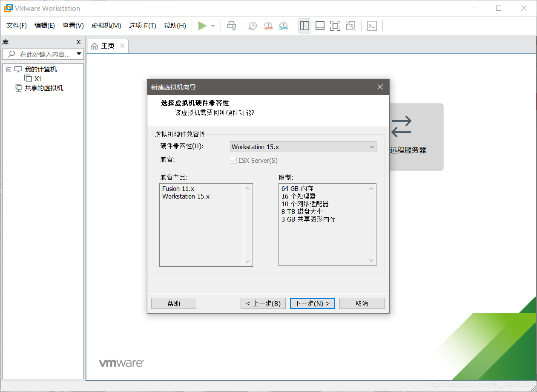537x392 pixels.
Task: Open the 编辑(E) menu
Action: [x=45, y=26]
